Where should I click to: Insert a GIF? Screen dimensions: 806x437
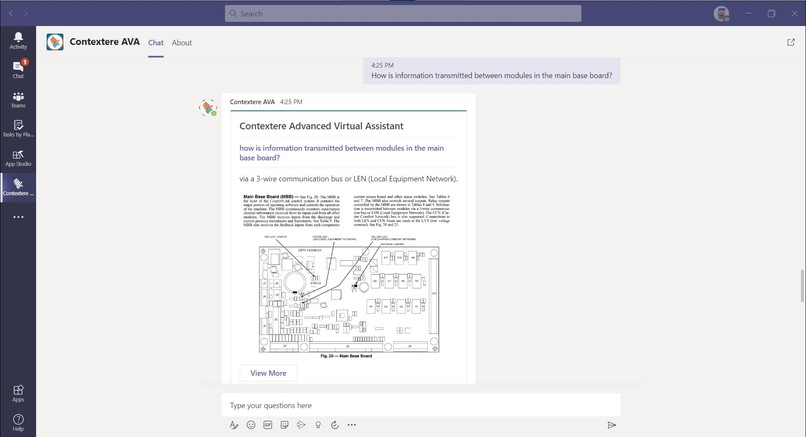(x=268, y=425)
